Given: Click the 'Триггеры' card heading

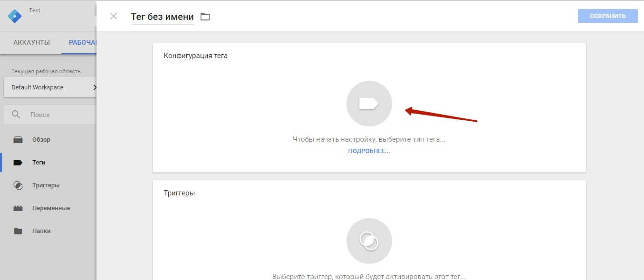Looking at the screenshot, I should 179,193.
